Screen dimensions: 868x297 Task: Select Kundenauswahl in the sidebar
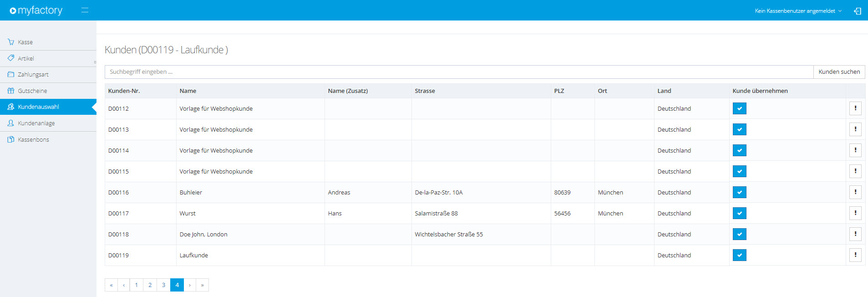[x=48, y=107]
